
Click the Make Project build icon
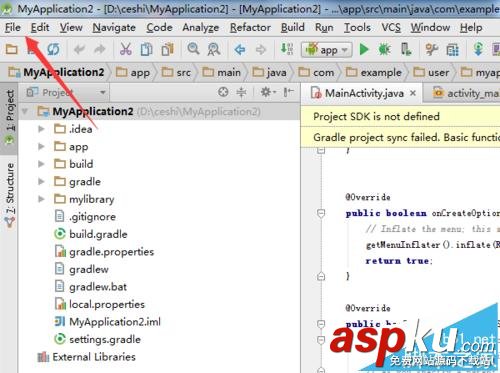pyautogui.click(x=287, y=49)
